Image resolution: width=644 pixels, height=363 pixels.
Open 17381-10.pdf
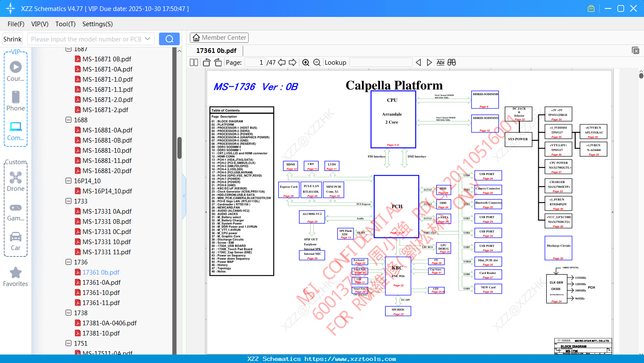click(x=101, y=333)
